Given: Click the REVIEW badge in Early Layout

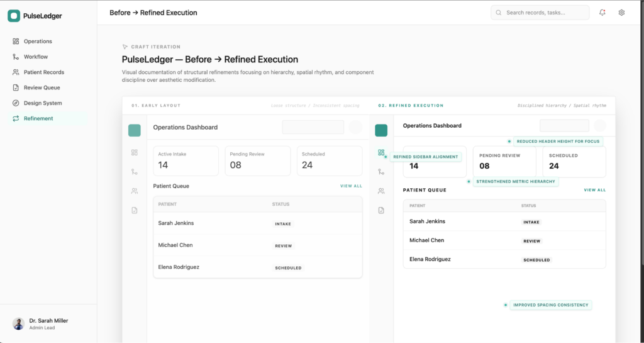Looking at the screenshot, I should pyautogui.click(x=284, y=245).
